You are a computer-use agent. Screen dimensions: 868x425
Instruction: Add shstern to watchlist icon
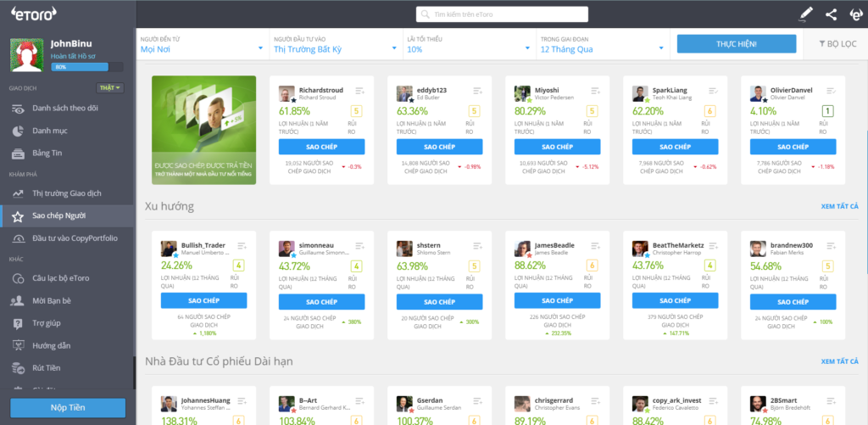point(478,246)
